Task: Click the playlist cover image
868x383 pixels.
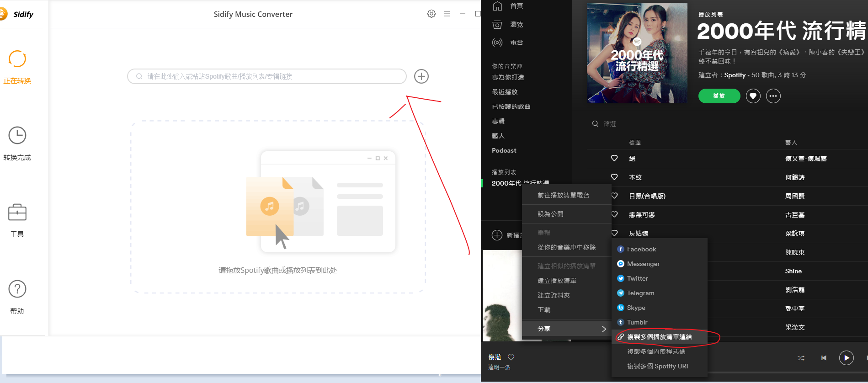Action: coord(637,53)
